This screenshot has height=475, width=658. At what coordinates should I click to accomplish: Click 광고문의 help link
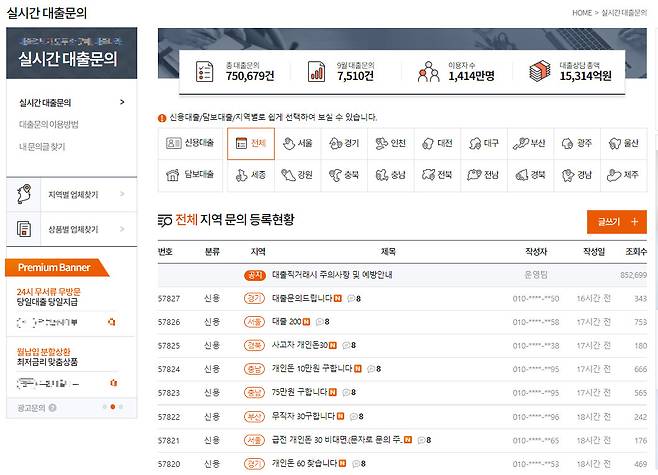[37, 408]
